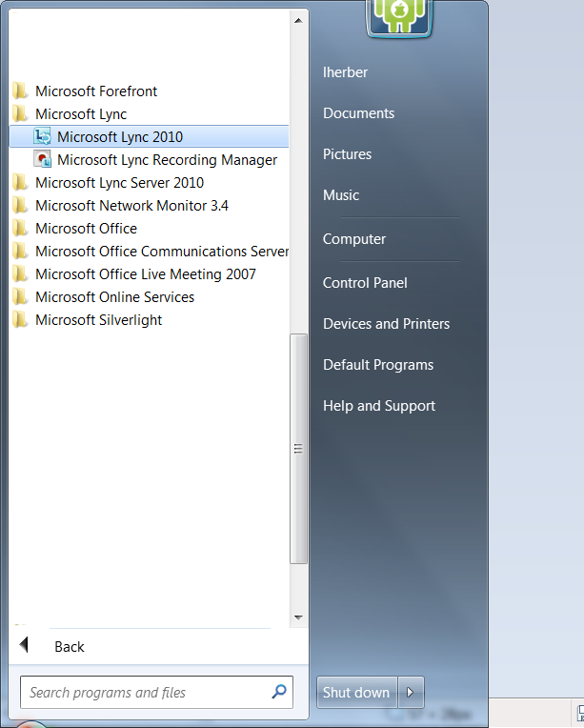Viewport: 584px width, 728px height.
Task: Select the Microsoft Lync 2010 entry text
Action: click(120, 136)
